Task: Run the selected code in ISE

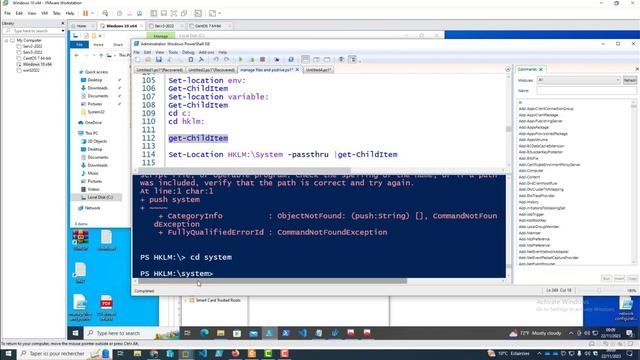Action: point(251,60)
